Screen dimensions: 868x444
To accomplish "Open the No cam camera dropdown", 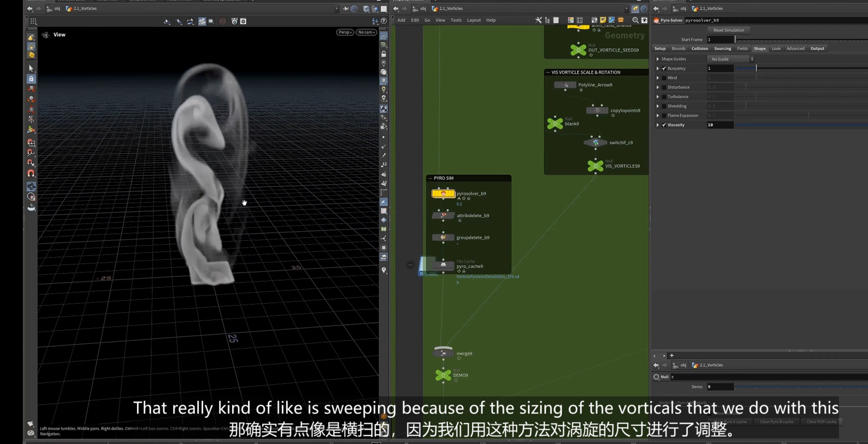I will (x=366, y=32).
